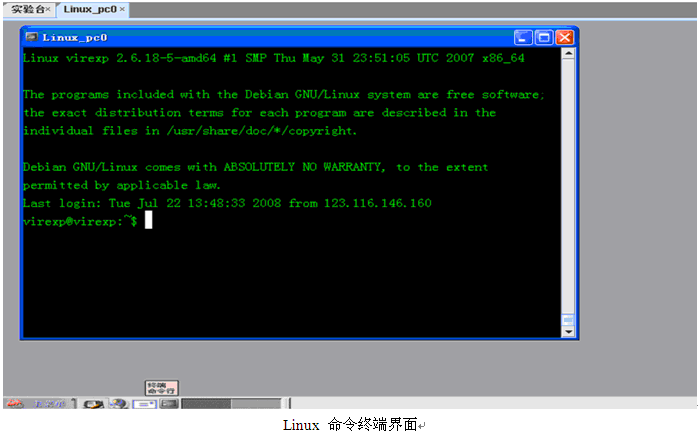Screen dimensions: 698x437
Task: Click the drive with pencil icon
Action: 93,404
